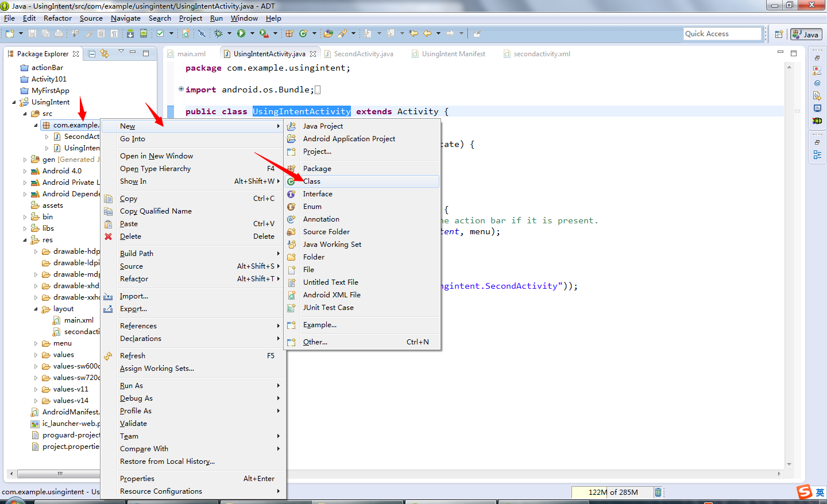Image resolution: width=827 pixels, height=504 pixels.
Task: Choose Android XML File from New submenu
Action: pos(362,295)
